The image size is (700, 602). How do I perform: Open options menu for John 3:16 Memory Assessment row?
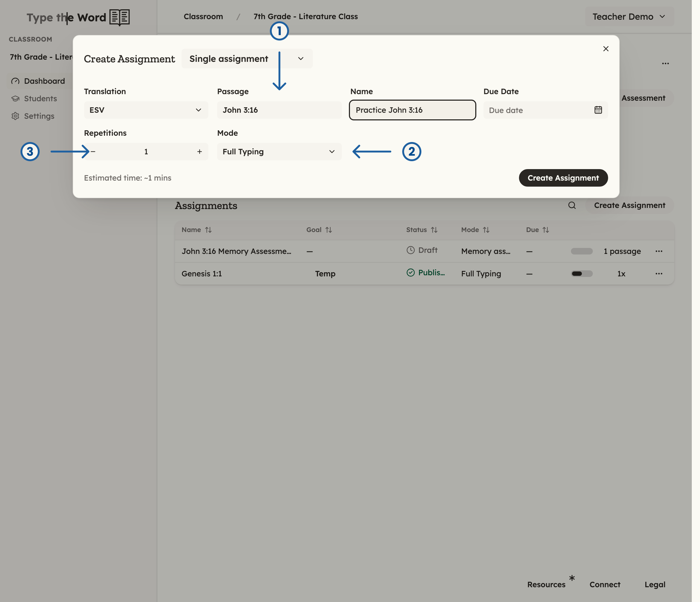[x=659, y=251]
